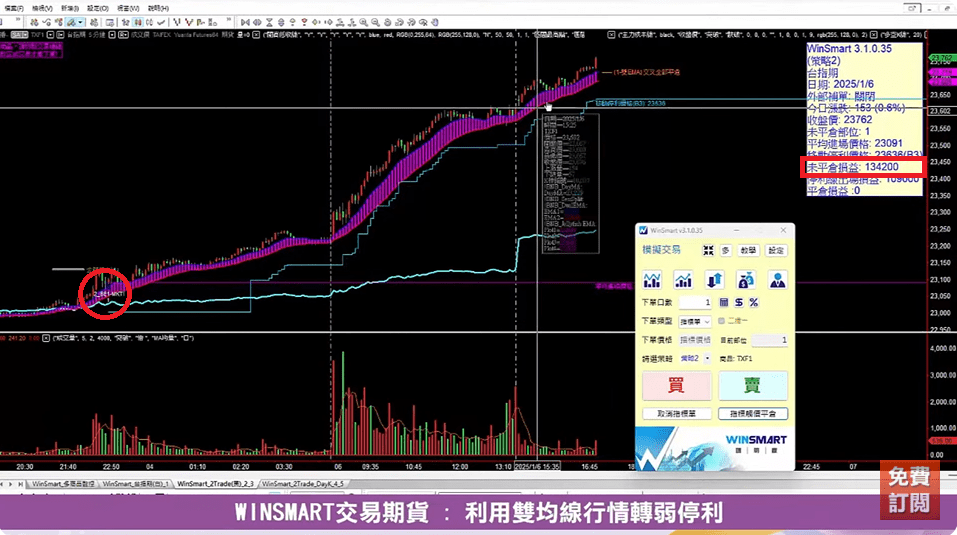The image size is (957, 535).
Task: Click the green 賣 sell button
Action: pos(753,386)
